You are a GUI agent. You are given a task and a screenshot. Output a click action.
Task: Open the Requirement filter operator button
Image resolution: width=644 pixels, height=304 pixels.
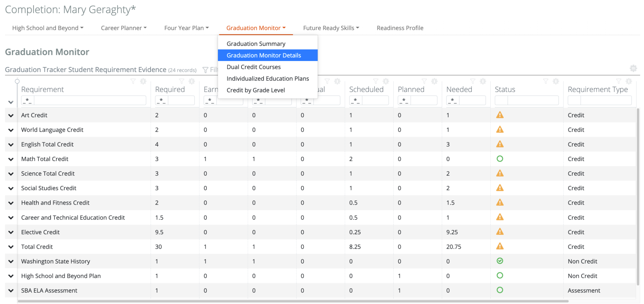(28, 100)
